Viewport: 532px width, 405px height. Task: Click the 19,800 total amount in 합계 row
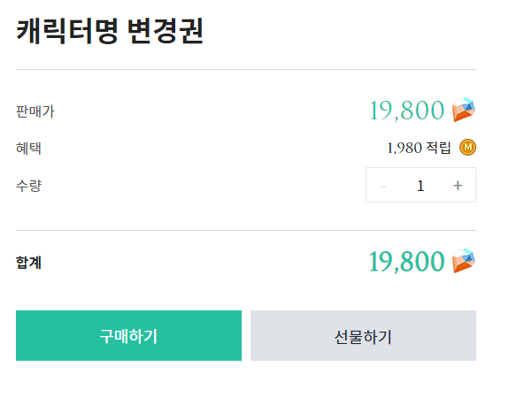pyautogui.click(x=406, y=262)
